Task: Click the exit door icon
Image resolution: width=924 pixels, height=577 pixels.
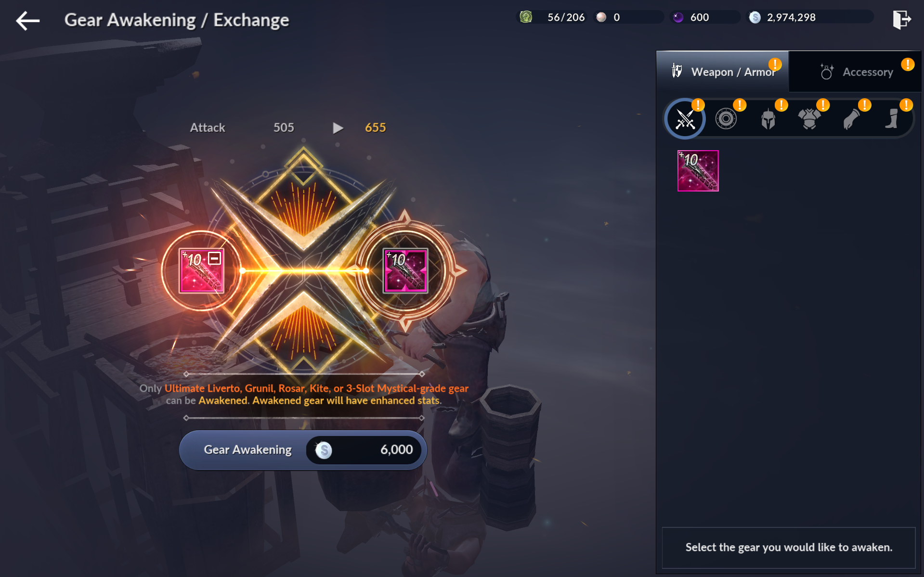Action: click(x=901, y=20)
